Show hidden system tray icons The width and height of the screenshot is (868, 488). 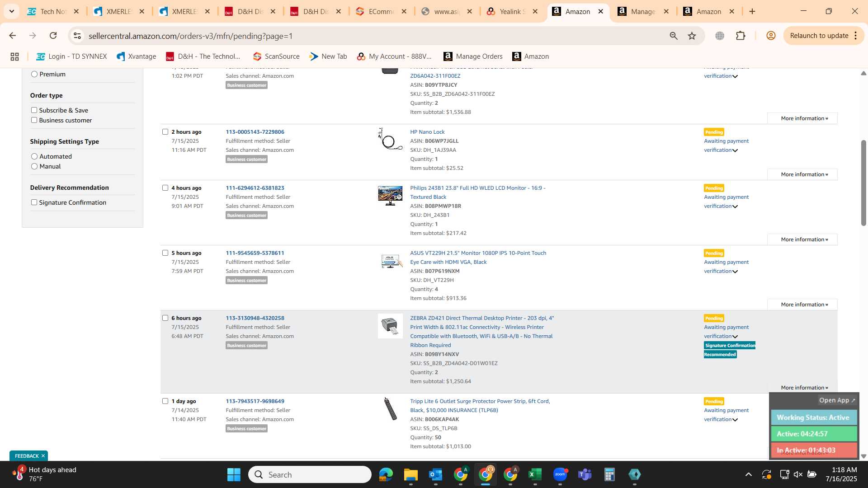pos(749,474)
